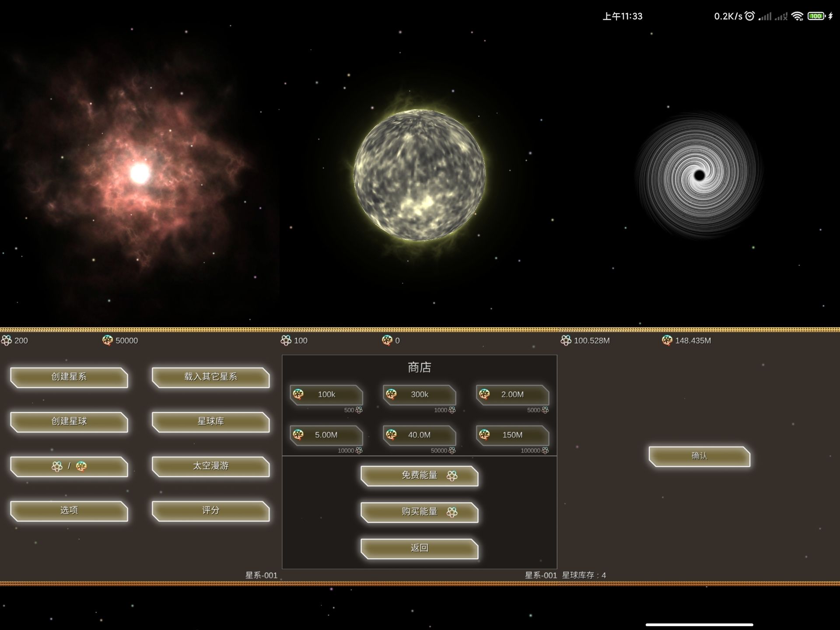Click the 星系-001 label under the left menu

click(261, 575)
